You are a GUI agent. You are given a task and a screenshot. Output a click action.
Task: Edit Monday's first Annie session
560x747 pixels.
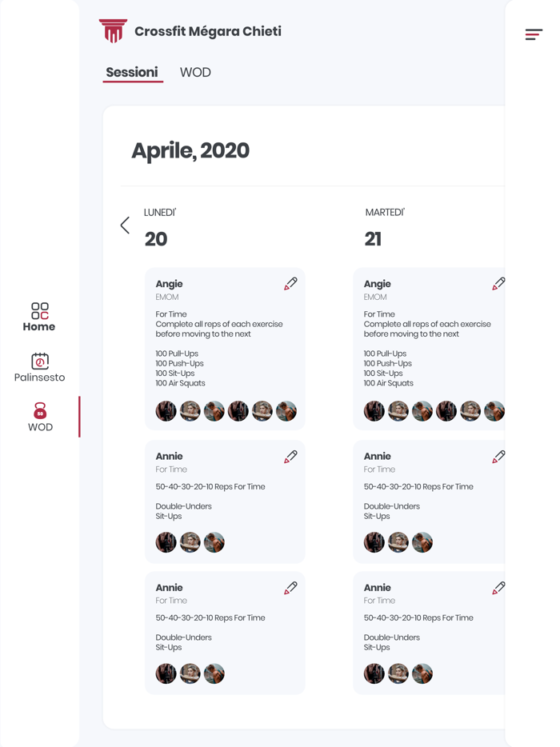coord(290,457)
